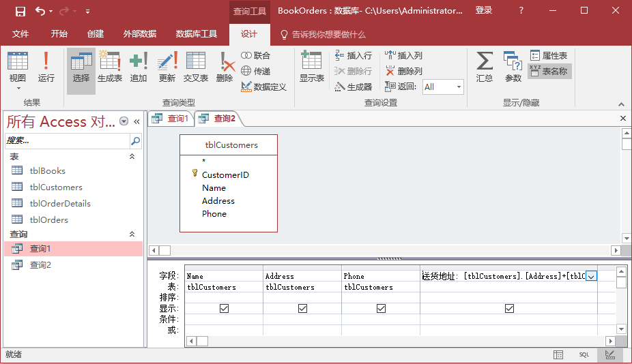Click the 更新 (Update) query icon
The height and width of the screenshot is (364, 632).
167,67
